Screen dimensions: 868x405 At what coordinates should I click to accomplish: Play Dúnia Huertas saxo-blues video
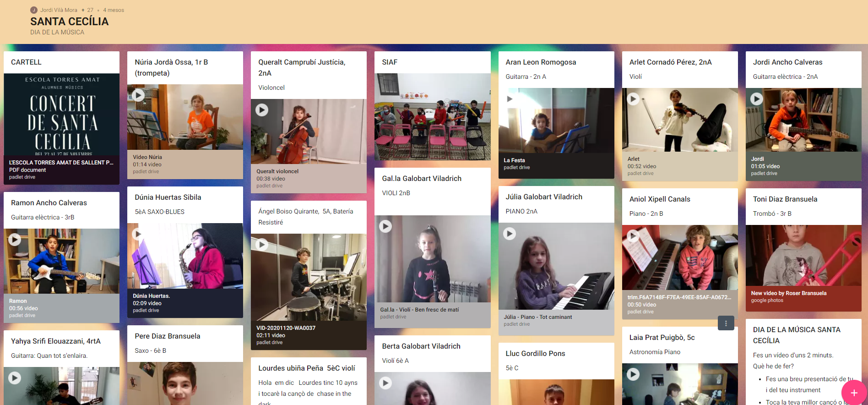pyautogui.click(x=137, y=234)
